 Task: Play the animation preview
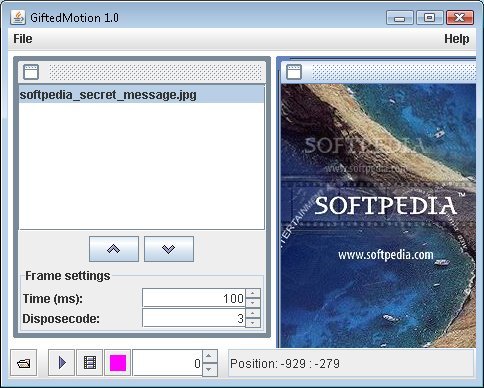[x=62, y=363]
